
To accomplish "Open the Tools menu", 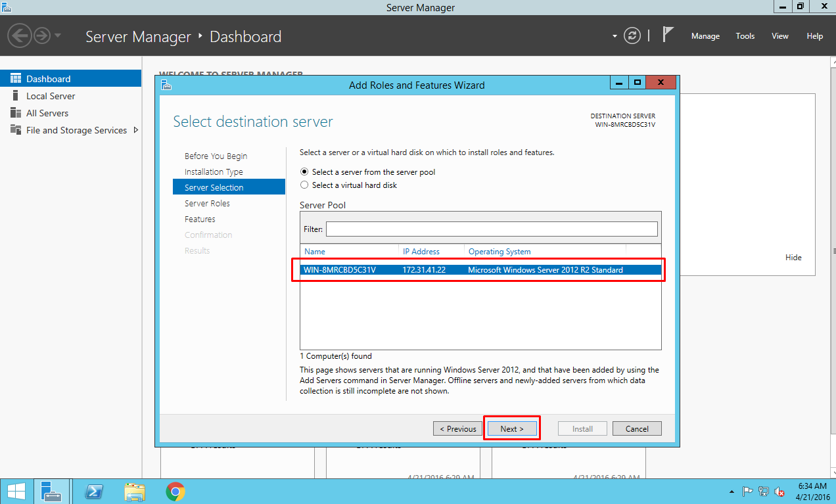I will pyautogui.click(x=745, y=36).
